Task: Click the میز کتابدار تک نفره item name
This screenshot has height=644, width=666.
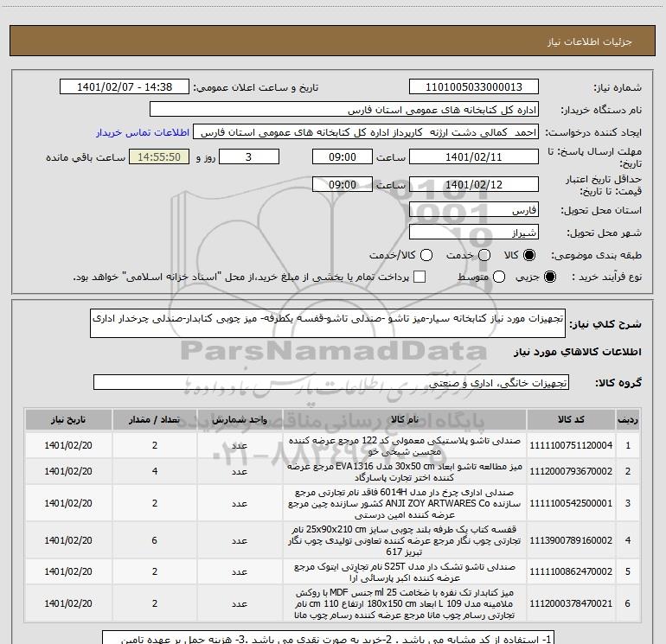Action: (405, 603)
